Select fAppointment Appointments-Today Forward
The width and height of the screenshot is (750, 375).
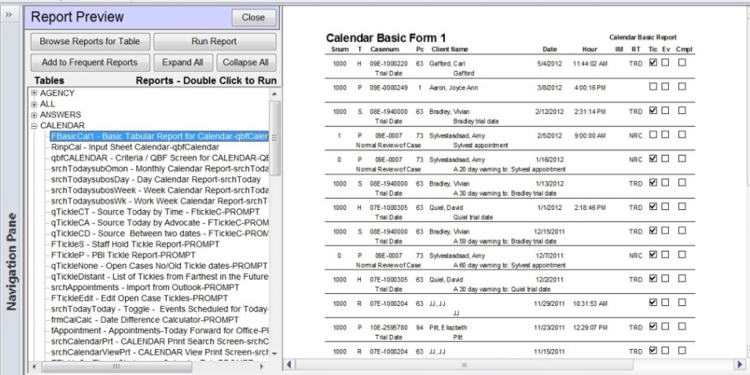(x=159, y=331)
